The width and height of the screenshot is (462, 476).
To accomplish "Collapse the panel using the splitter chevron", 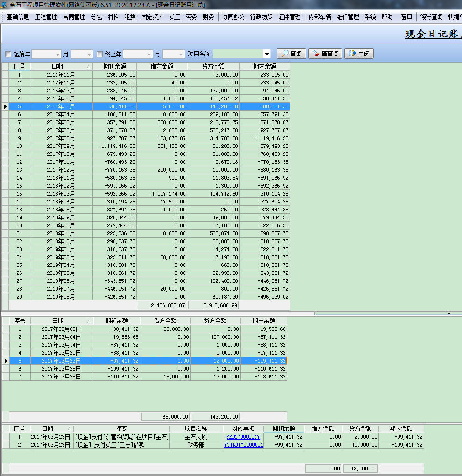I will coord(448,313).
